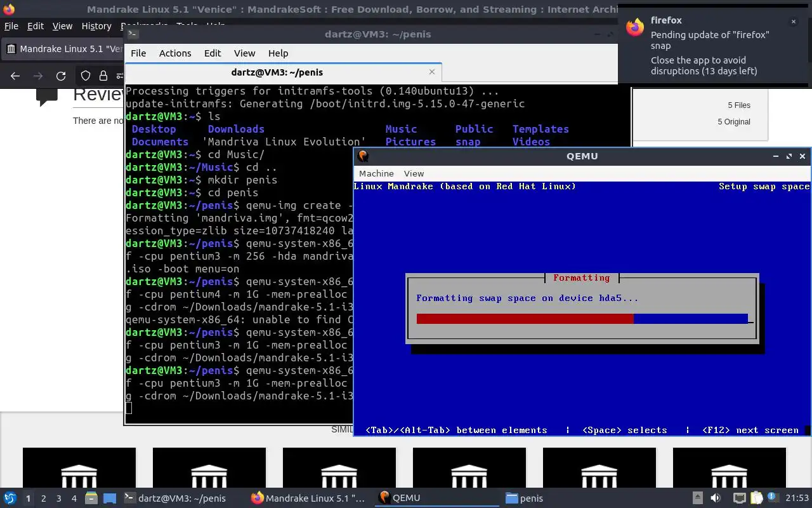Click the network connection tray icon

pos(739,498)
